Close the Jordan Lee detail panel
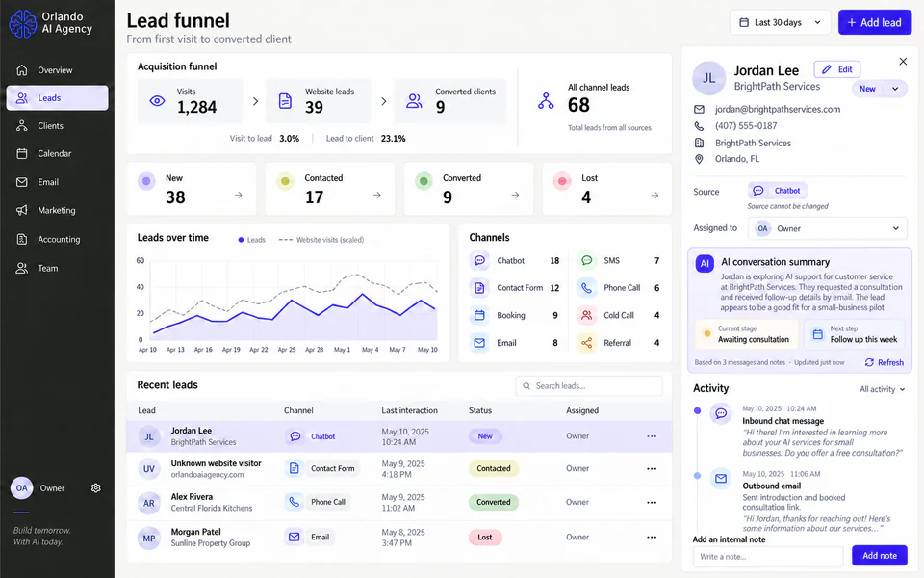Image resolution: width=924 pixels, height=578 pixels. (903, 62)
